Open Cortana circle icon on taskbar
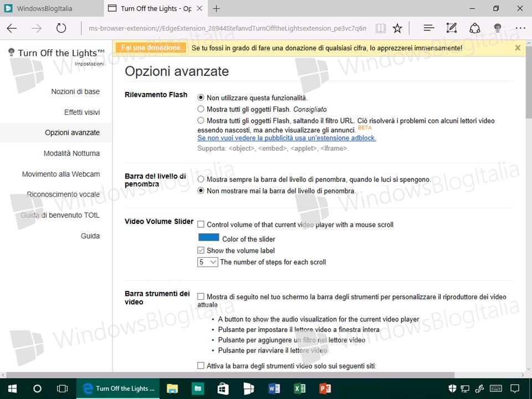532x399 pixels. point(37,388)
